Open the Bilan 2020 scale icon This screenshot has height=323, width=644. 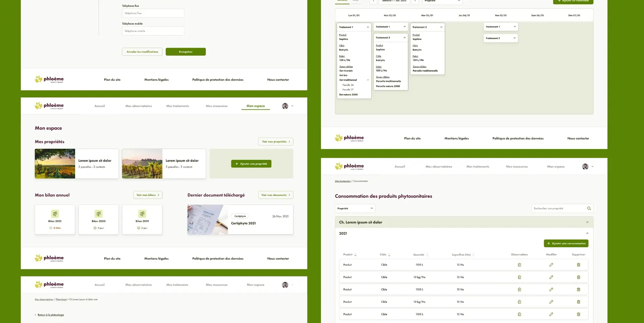[99, 214]
